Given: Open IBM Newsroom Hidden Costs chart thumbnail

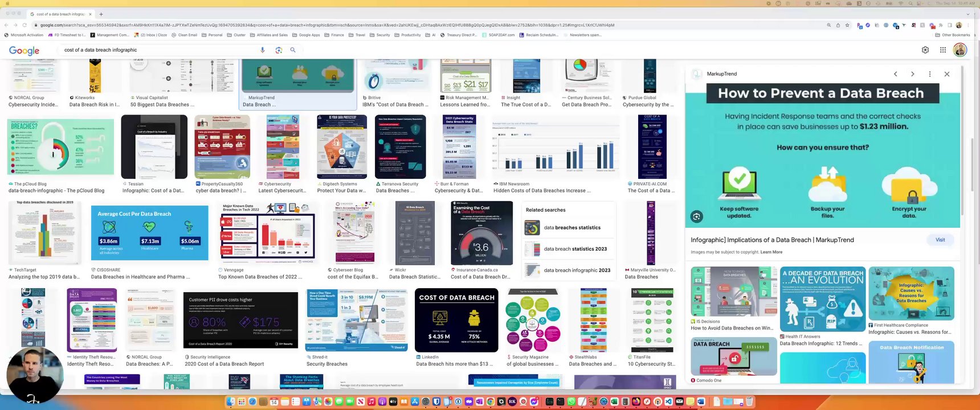Looking at the screenshot, I should click(556, 147).
